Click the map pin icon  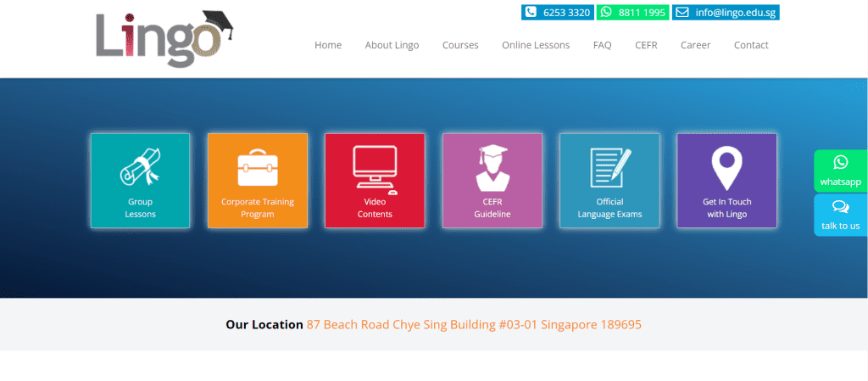pos(726,168)
